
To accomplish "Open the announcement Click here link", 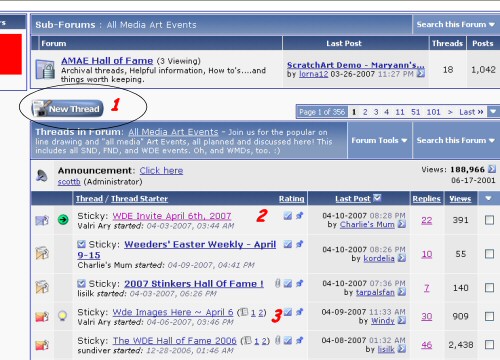I will click(x=161, y=171).
